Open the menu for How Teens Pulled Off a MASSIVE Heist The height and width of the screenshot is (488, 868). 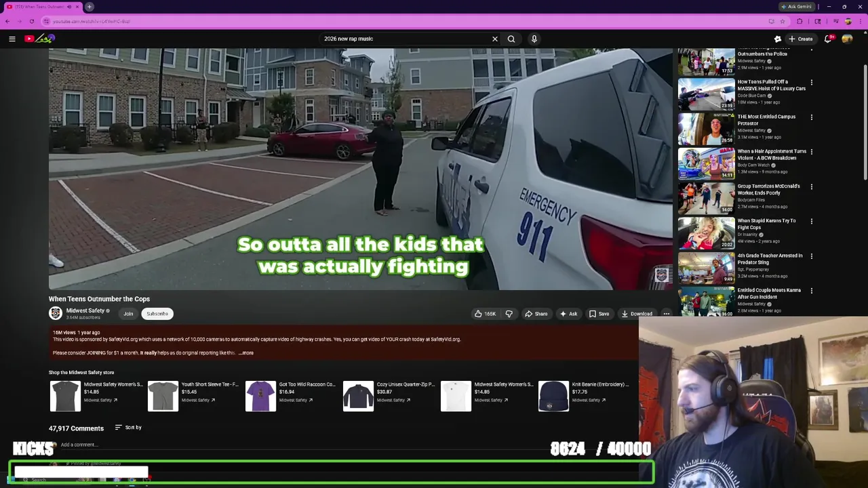click(811, 83)
